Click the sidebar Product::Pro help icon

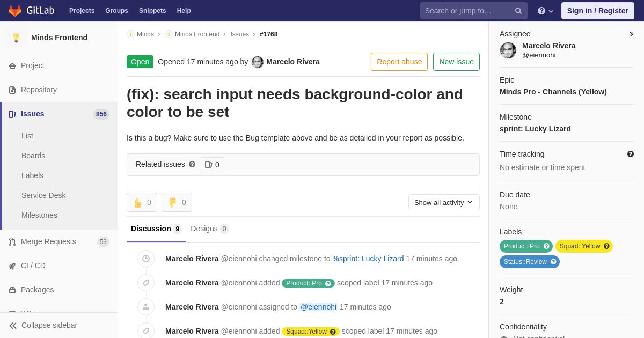click(546, 246)
